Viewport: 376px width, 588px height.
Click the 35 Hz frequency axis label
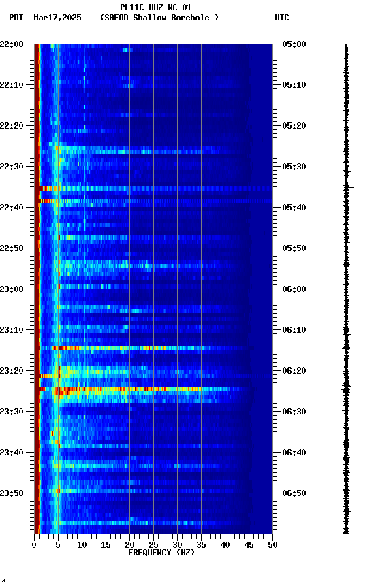pyautogui.click(x=201, y=545)
